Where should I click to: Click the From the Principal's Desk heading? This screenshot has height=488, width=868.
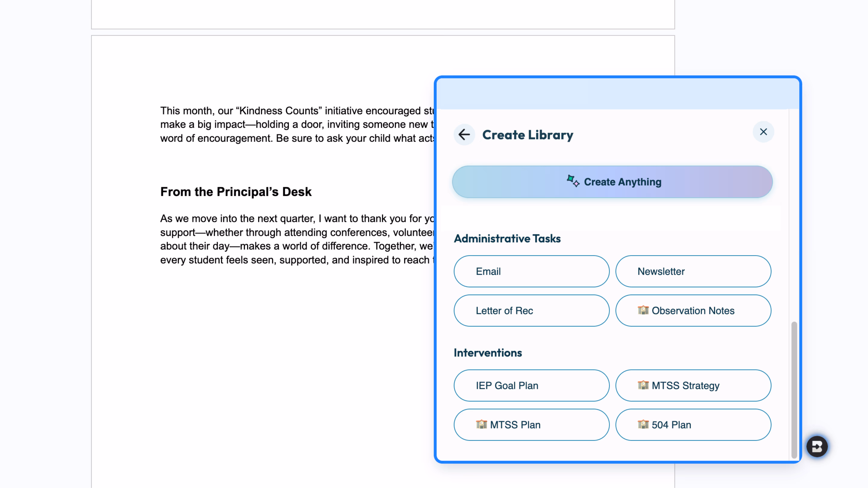pyautogui.click(x=236, y=192)
